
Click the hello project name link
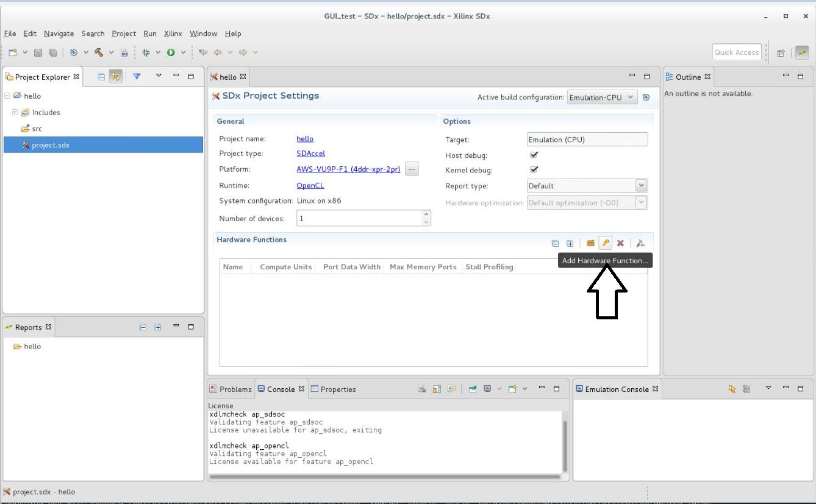pyautogui.click(x=305, y=139)
